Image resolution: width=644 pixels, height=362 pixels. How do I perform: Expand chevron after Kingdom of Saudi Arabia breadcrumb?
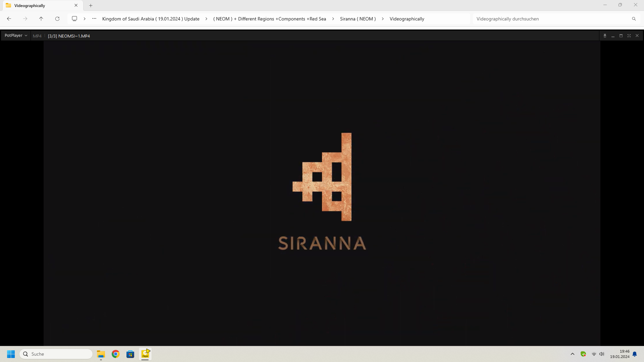click(206, 19)
